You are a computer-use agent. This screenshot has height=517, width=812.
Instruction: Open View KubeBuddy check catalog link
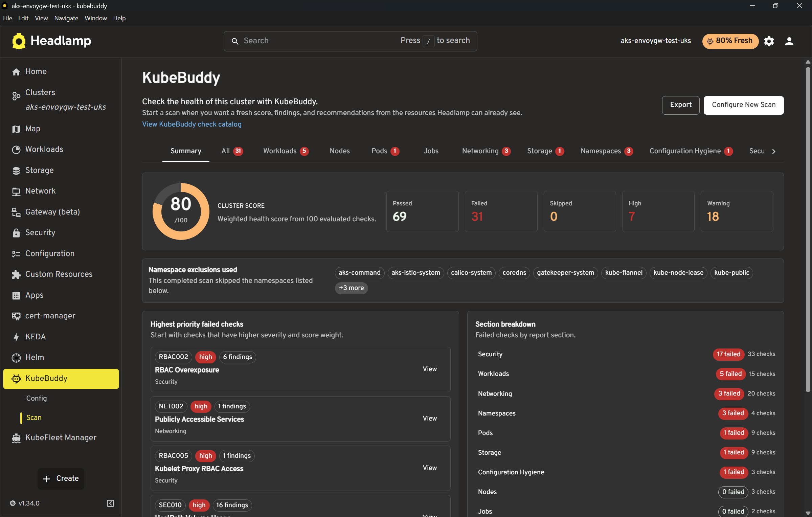[x=192, y=124]
